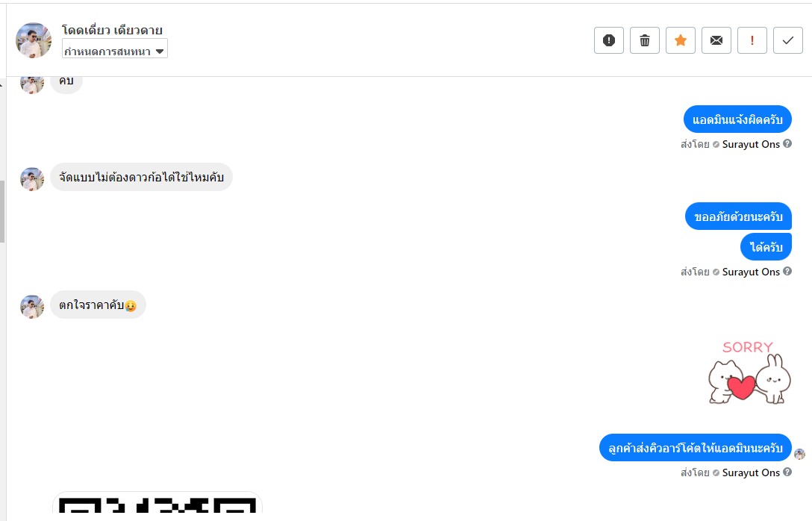Click help icon under ได้ครับ message
812x521 pixels.
[x=787, y=272]
